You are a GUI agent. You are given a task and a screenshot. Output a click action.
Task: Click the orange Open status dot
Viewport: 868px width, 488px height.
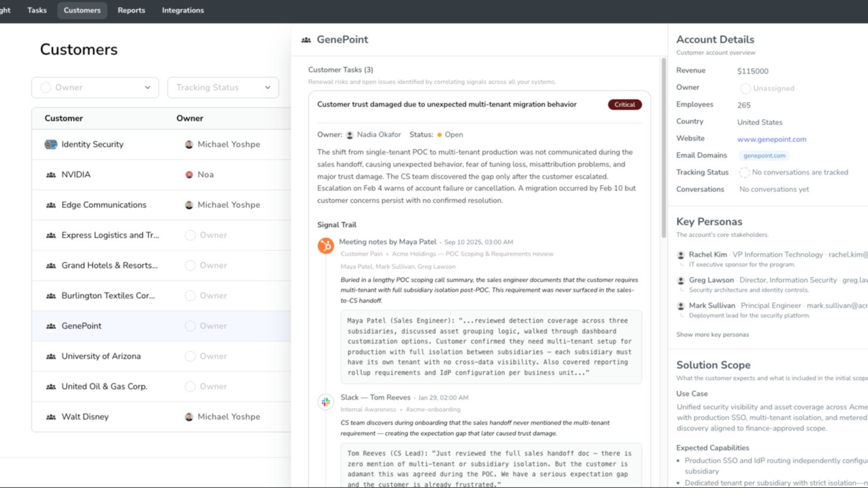tap(440, 135)
